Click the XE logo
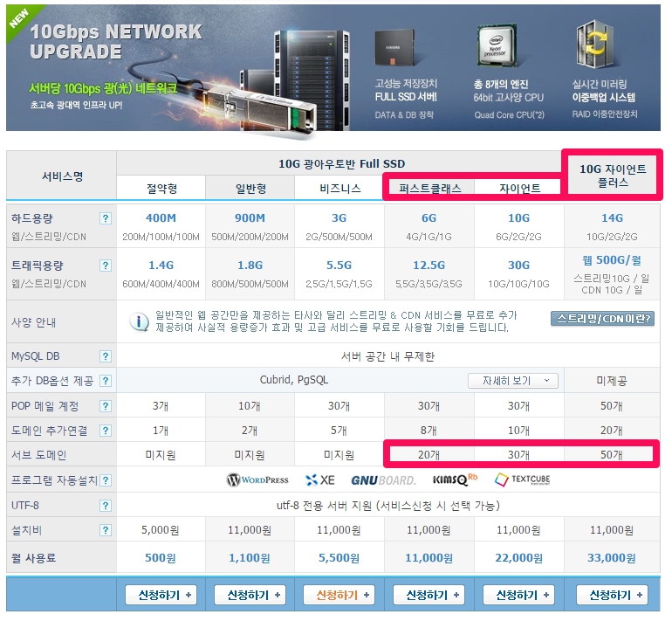672x621 pixels. tap(320, 480)
